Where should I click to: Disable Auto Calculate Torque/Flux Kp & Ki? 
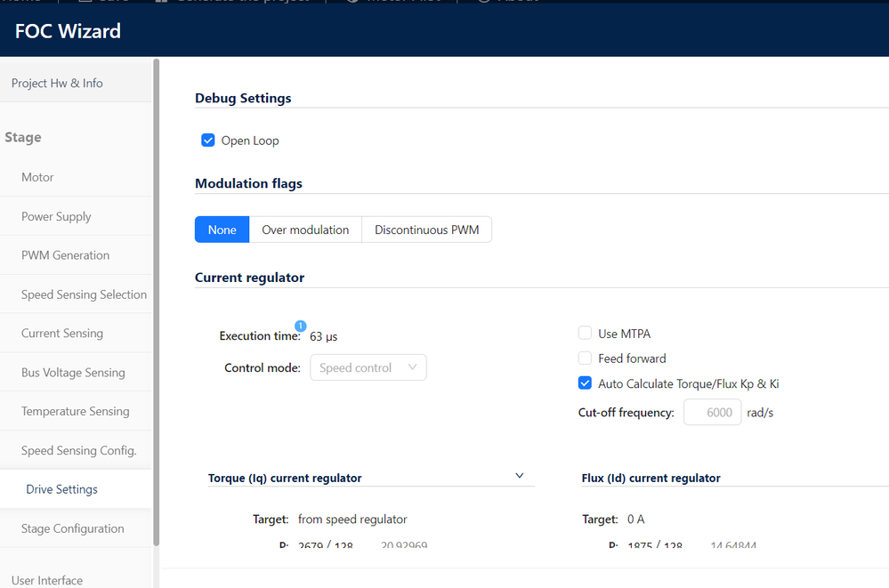pos(585,383)
